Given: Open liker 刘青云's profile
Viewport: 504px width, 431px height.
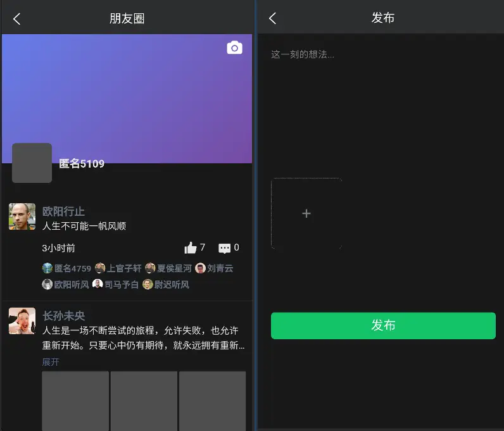Looking at the screenshot, I should click(214, 268).
